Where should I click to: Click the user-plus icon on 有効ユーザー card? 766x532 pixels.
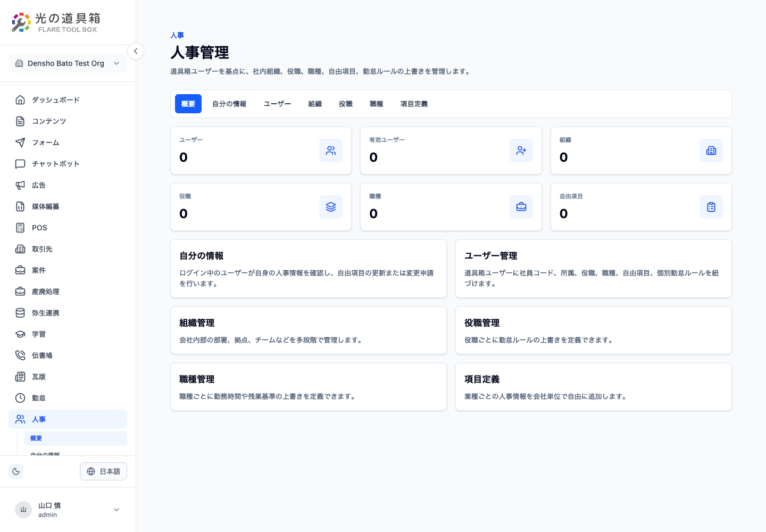click(x=521, y=151)
